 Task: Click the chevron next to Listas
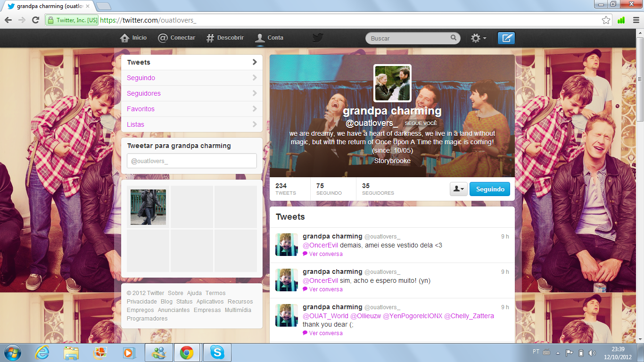255,124
